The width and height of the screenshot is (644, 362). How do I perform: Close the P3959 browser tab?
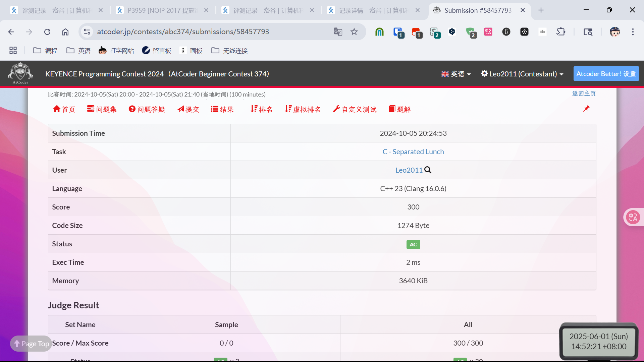206,10
